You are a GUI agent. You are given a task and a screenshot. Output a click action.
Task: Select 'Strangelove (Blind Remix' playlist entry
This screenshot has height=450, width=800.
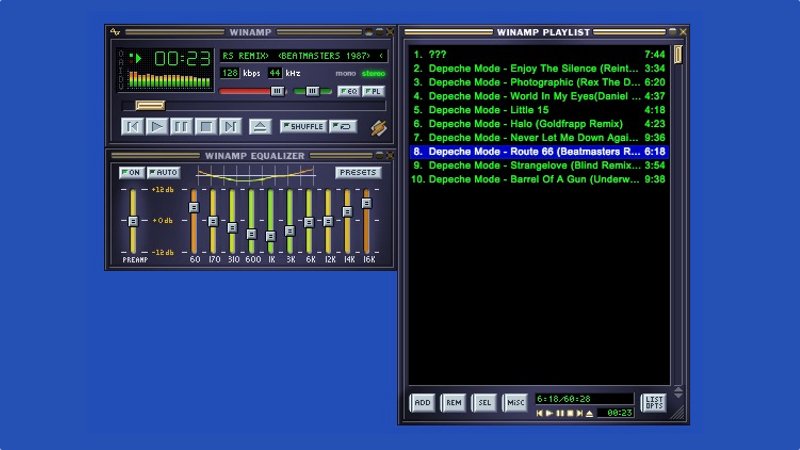[539, 165]
